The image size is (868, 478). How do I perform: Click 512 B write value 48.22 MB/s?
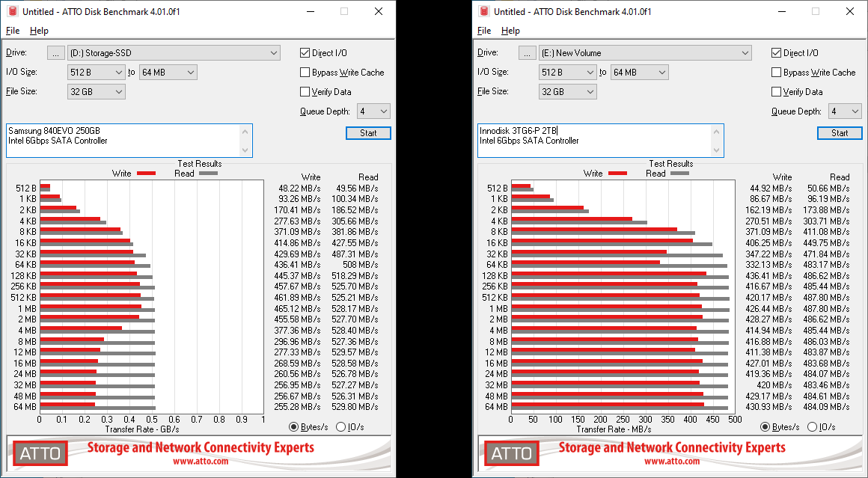(x=299, y=188)
